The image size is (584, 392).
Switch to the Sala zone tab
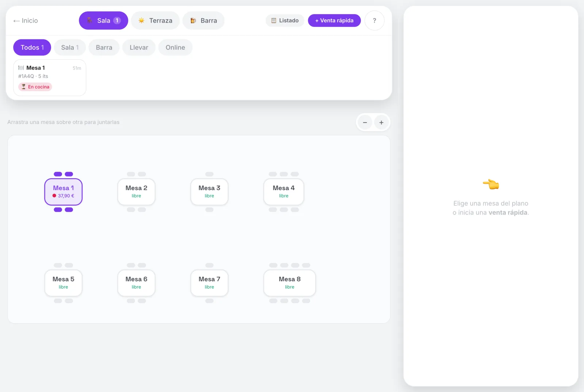103,21
